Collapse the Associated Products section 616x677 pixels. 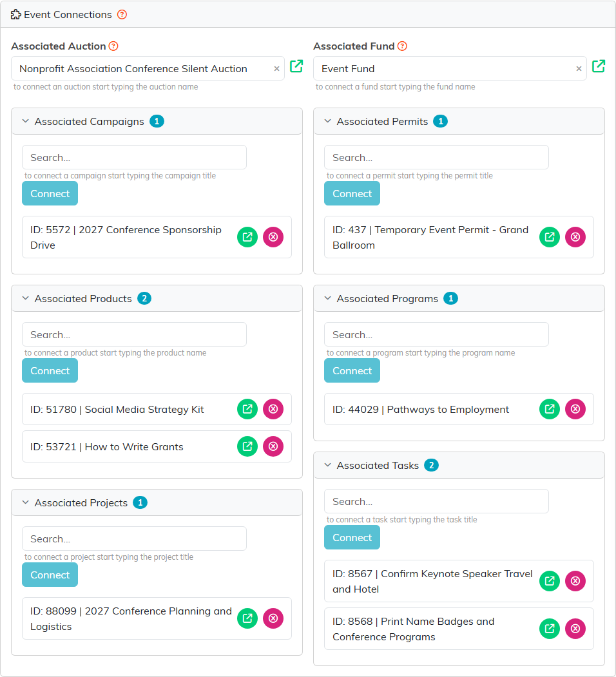(26, 298)
